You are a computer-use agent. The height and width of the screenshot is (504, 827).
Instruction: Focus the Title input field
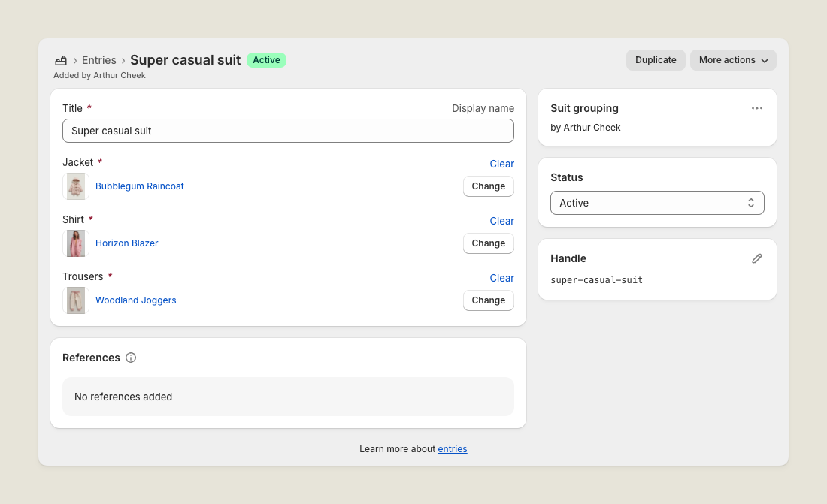pyautogui.click(x=288, y=131)
